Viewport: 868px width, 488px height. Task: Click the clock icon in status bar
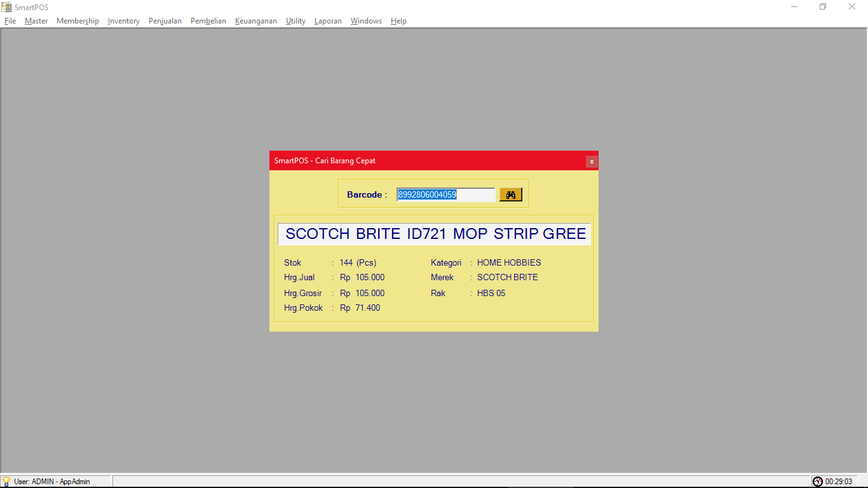tap(818, 482)
